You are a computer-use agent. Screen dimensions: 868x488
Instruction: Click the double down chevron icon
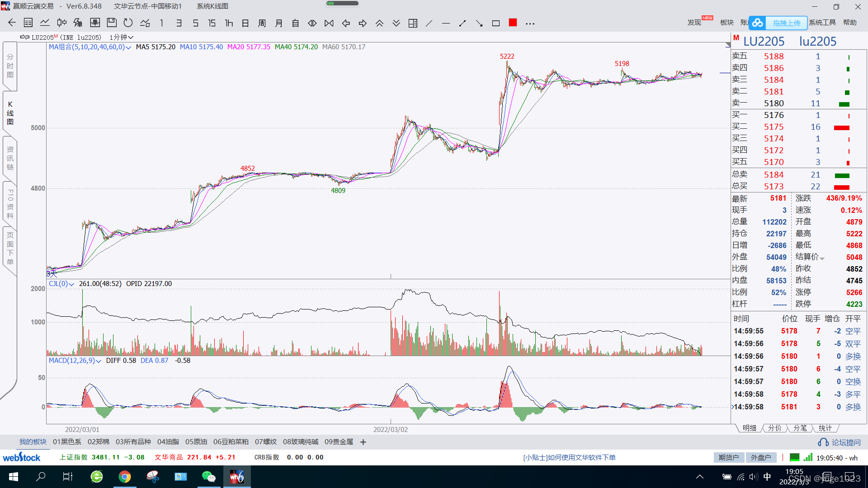coord(396,23)
